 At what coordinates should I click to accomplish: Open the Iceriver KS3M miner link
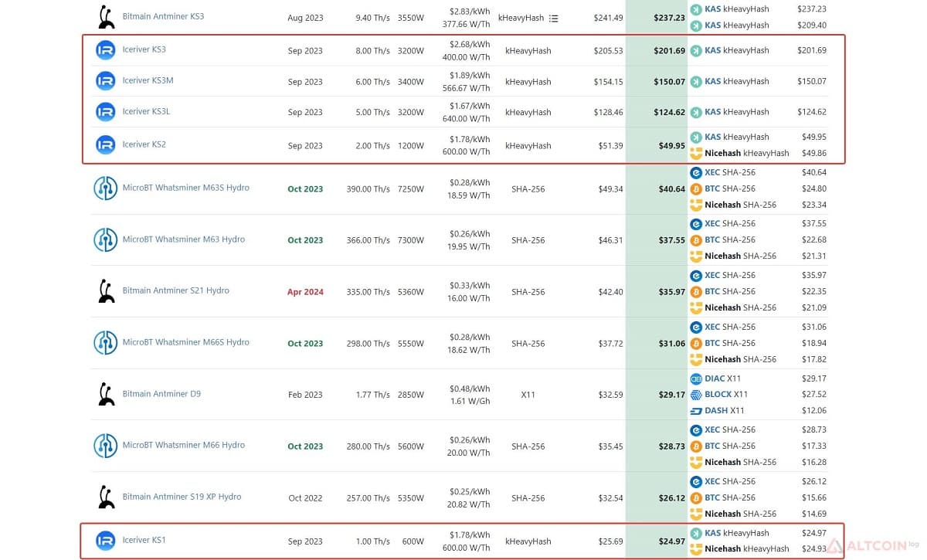pos(148,80)
